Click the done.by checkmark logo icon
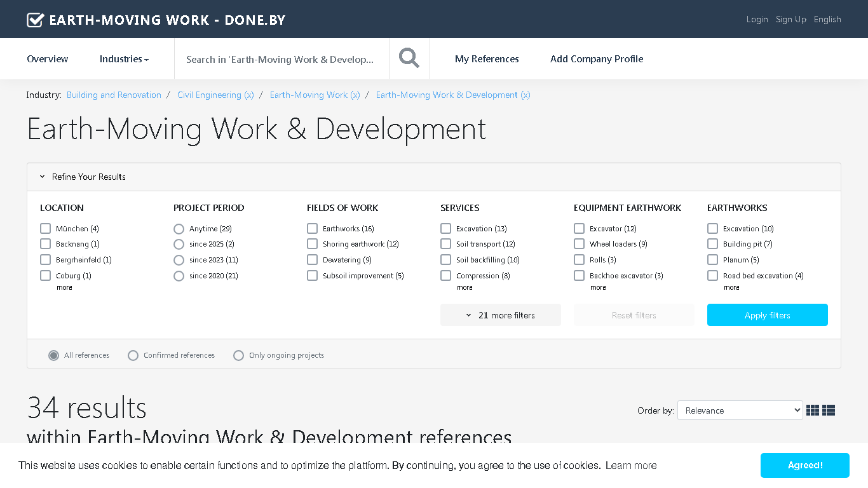 tap(35, 20)
